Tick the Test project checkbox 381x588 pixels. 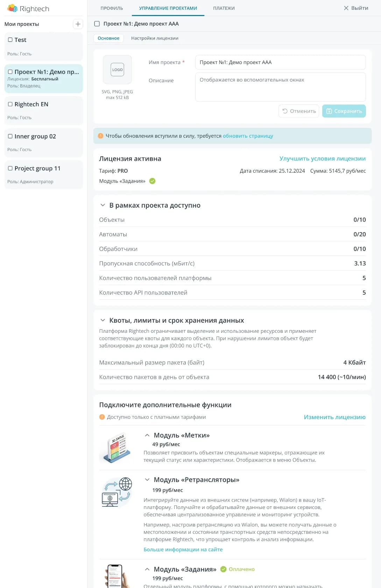click(10, 40)
